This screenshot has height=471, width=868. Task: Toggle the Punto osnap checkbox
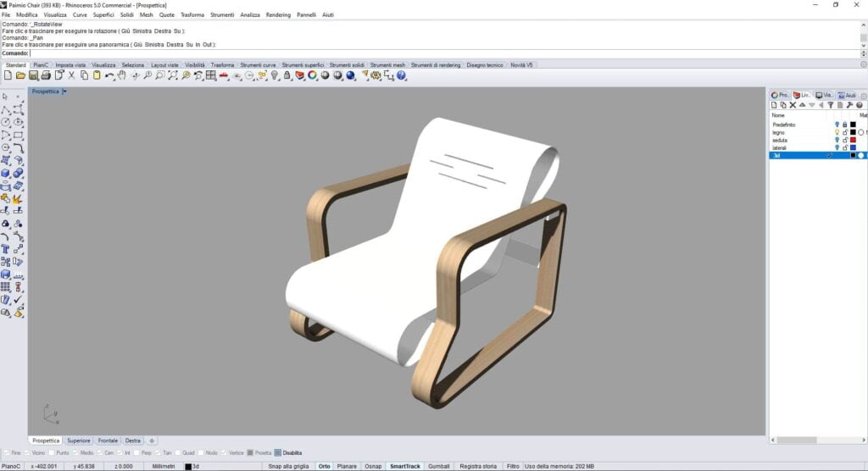(x=52, y=452)
